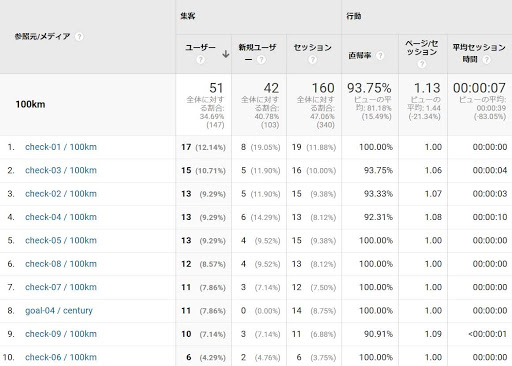
Task: Open the check-02 / 100km link
Action: tap(61, 194)
